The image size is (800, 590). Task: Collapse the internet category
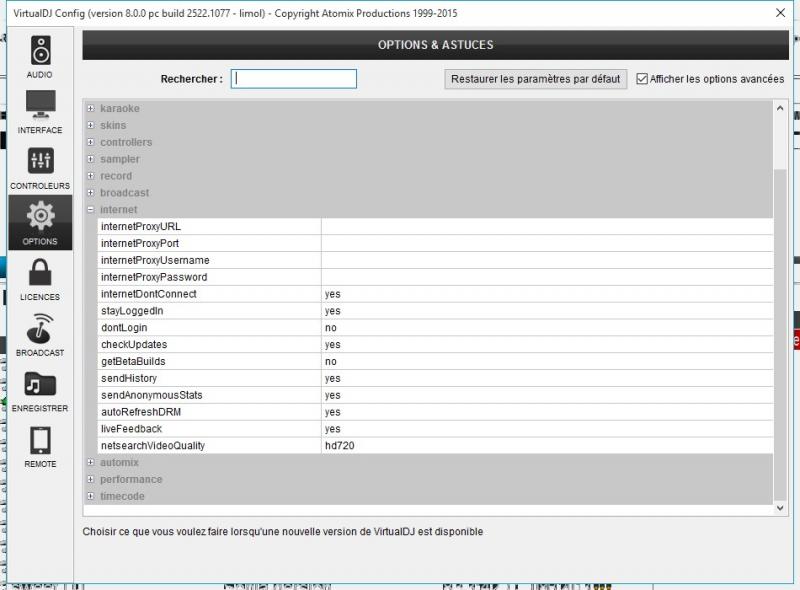click(x=90, y=209)
